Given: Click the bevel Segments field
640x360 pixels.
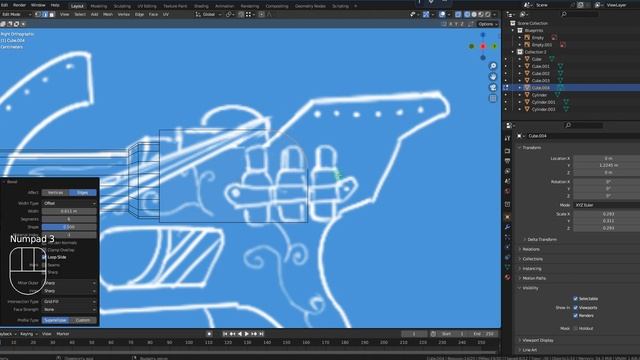Looking at the screenshot, I should [x=69, y=219].
